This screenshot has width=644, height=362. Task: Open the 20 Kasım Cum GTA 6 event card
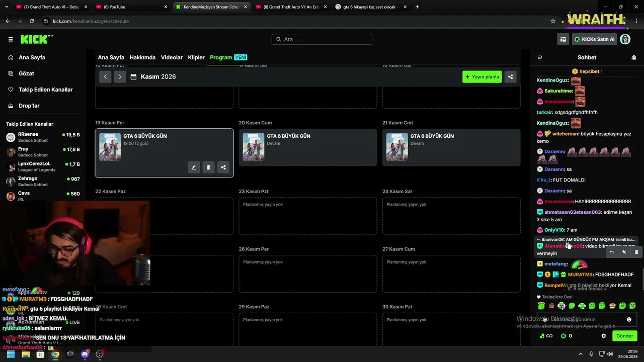[x=308, y=147]
